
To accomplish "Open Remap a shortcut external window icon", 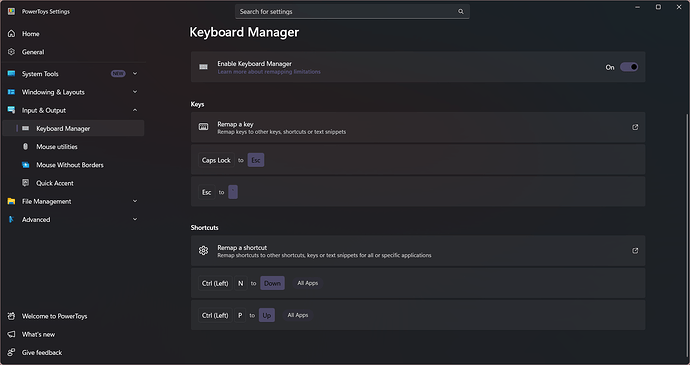I will click(635, 251).
